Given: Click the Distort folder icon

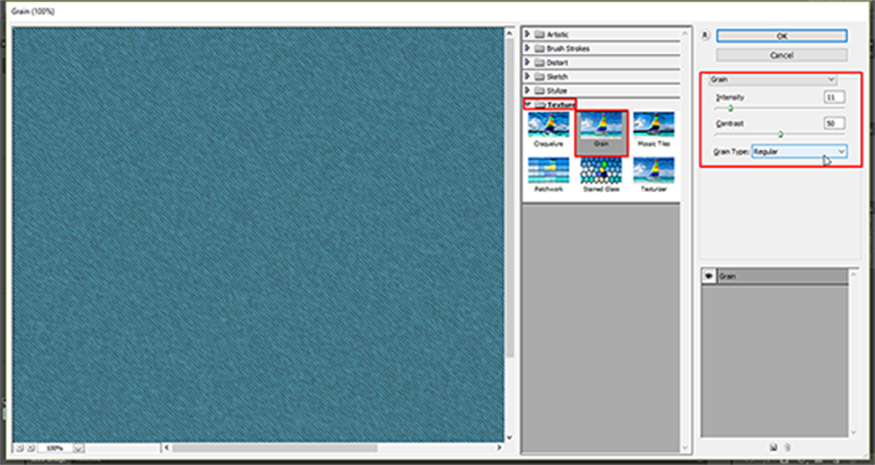Looking at the screenshot, I should pyautogui.click(x=539, y=63).
